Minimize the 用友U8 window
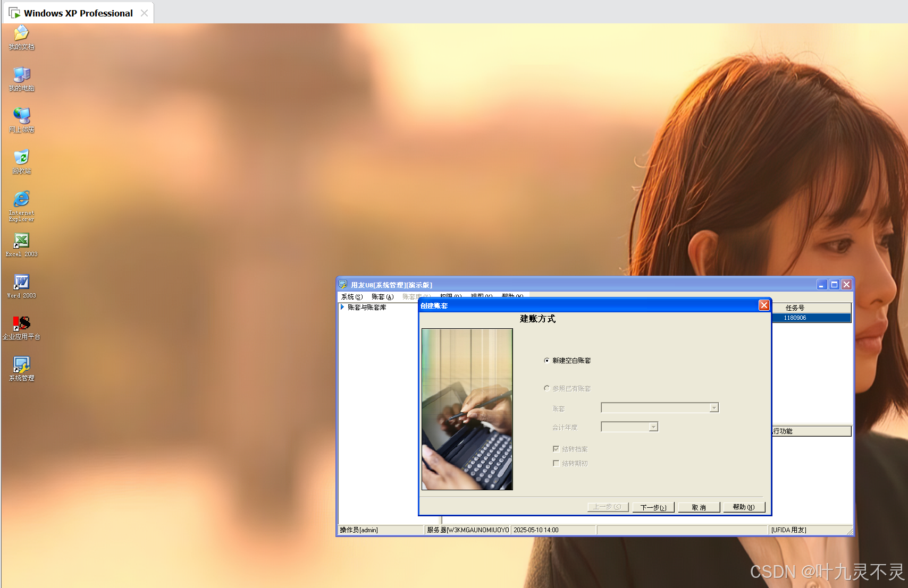The height and width of the screenshot is (588, 908). [822, 285]
